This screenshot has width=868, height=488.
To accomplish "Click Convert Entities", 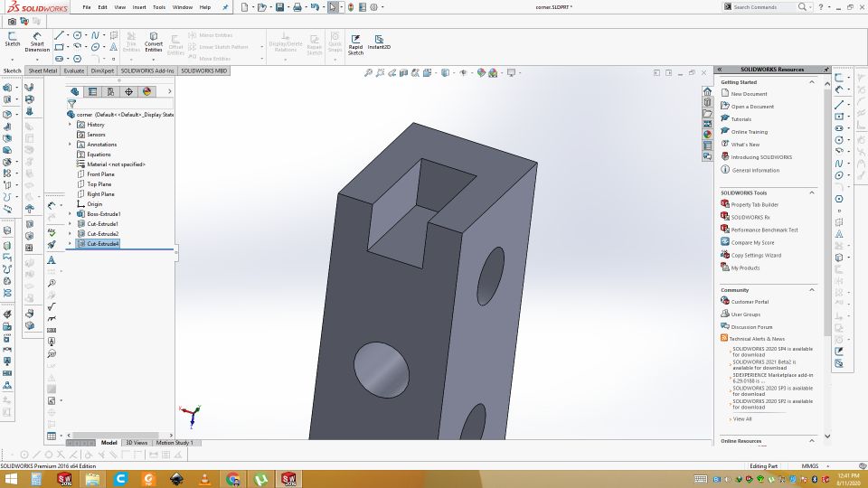I will tap(154, 42).
